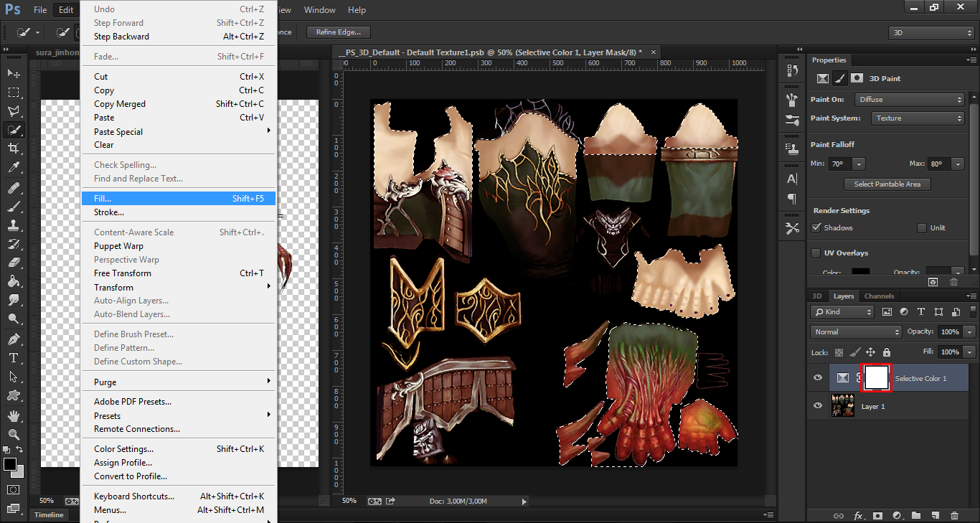
Task: Select the Rectangular Marquee tool
Action: click(14, 93)
